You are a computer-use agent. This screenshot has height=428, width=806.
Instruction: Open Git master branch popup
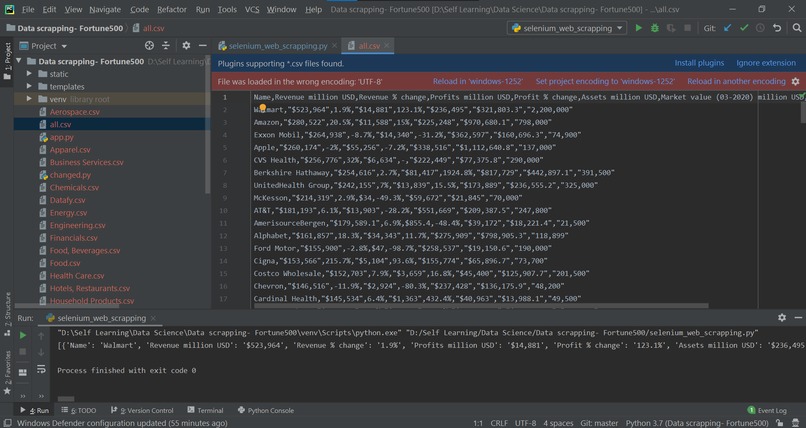pos(599,423)
